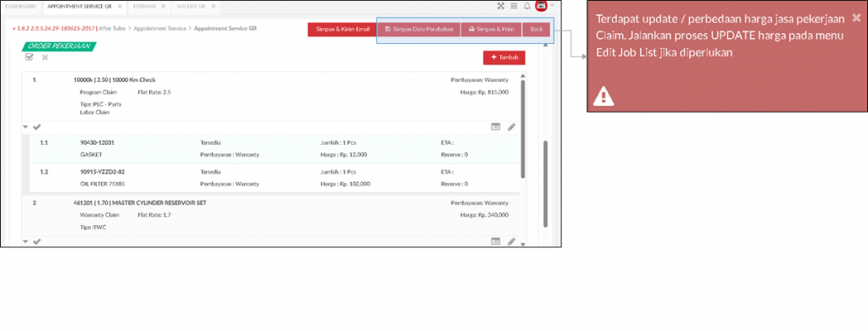Toggle the select-all checkbox under Order Pekerjaan
The image size is (868, 331).
[x=30, y=57]
